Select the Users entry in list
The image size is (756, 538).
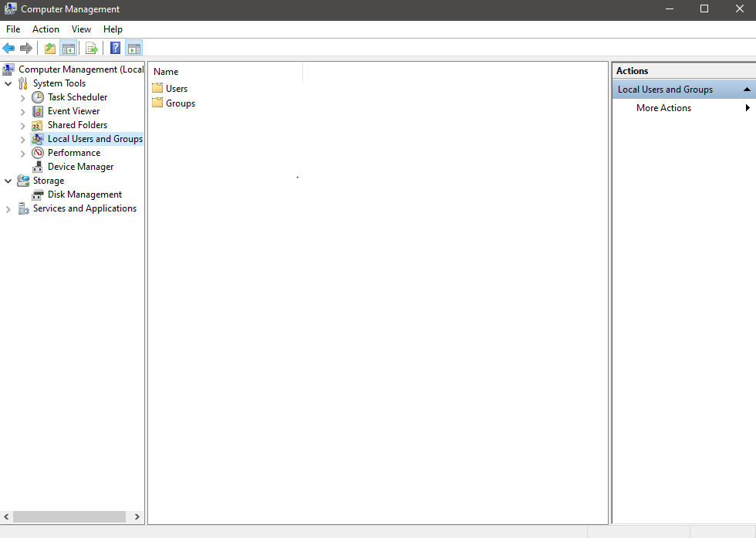[x=177, y=88]
